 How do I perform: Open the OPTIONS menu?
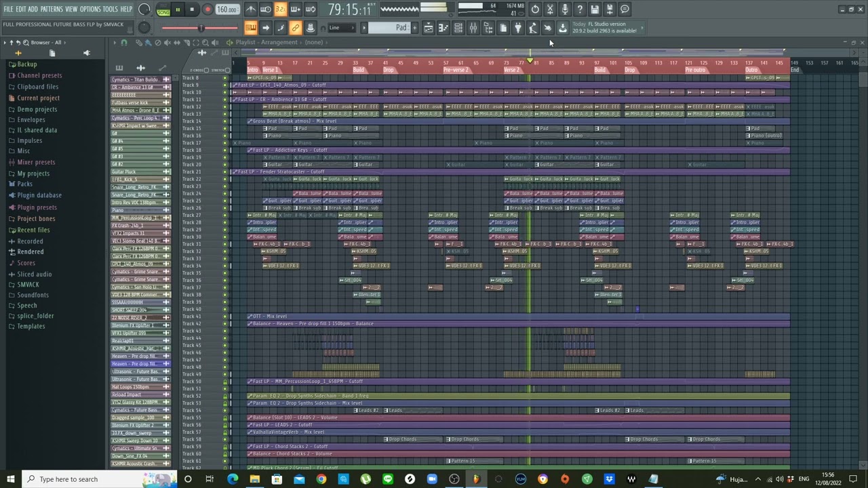90,9
